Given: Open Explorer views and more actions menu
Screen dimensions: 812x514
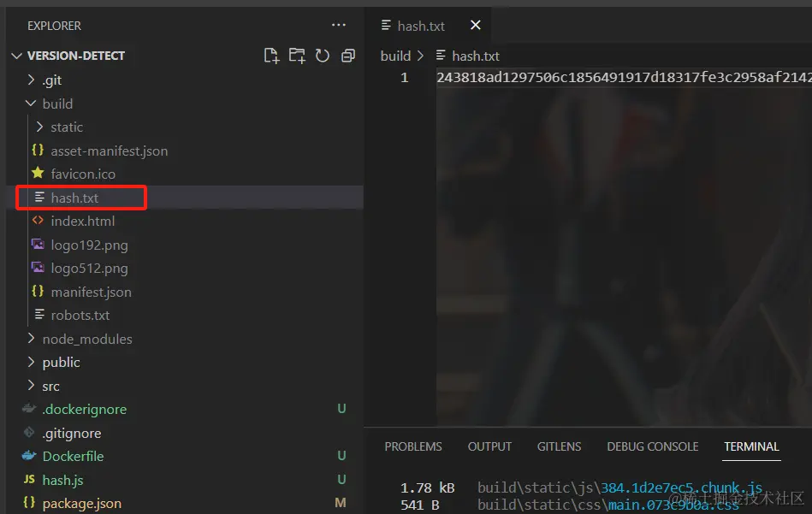Looking at the screenshot, I should [x=339, y=25].
